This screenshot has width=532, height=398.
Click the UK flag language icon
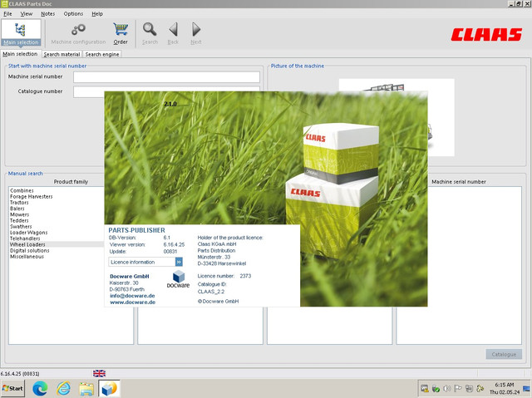(x=99, y=373)
